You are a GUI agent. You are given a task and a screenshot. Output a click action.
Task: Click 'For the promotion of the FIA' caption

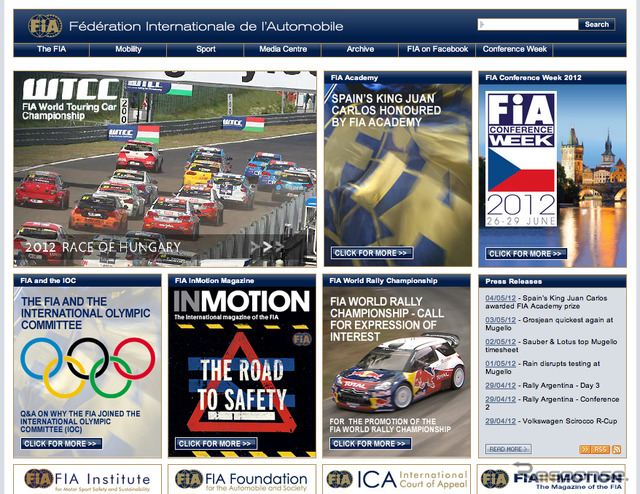coord(390,425)
